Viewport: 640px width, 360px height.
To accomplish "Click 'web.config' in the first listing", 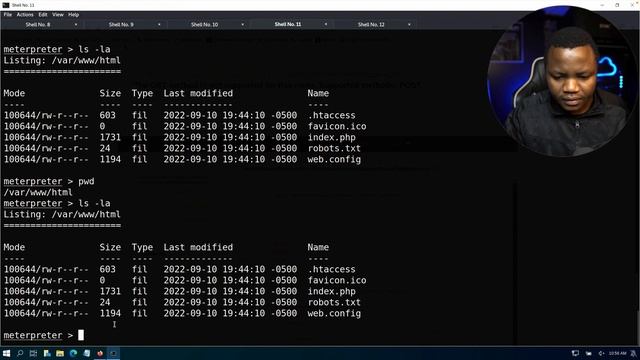I will [x=334, y=160].
